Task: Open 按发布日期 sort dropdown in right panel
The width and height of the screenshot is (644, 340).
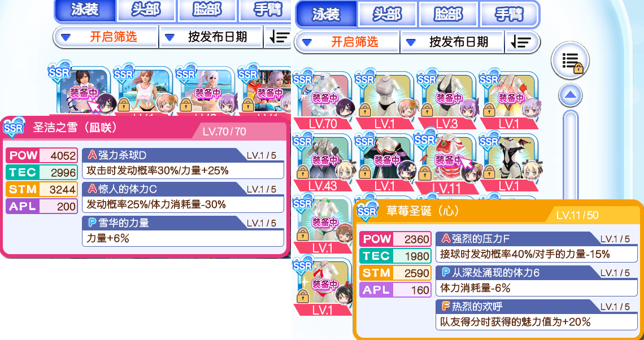Action: (x=452, y=41)
